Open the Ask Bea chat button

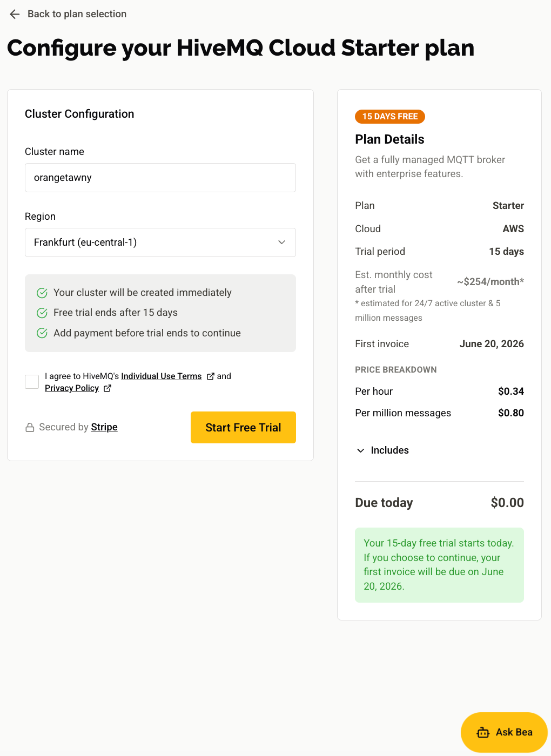504,732
